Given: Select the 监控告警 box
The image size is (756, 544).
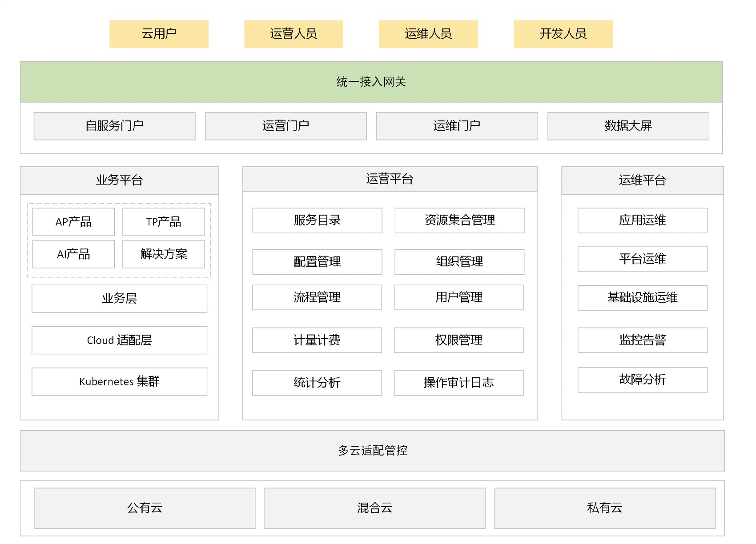Looking at the screenshot, I should coord(643,340).
